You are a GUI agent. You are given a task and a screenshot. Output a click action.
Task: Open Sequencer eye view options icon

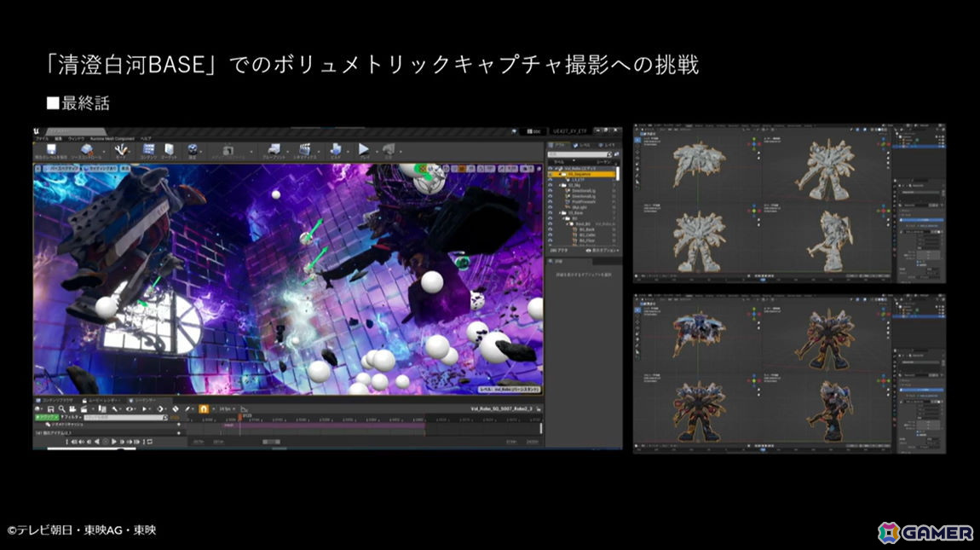130,408
